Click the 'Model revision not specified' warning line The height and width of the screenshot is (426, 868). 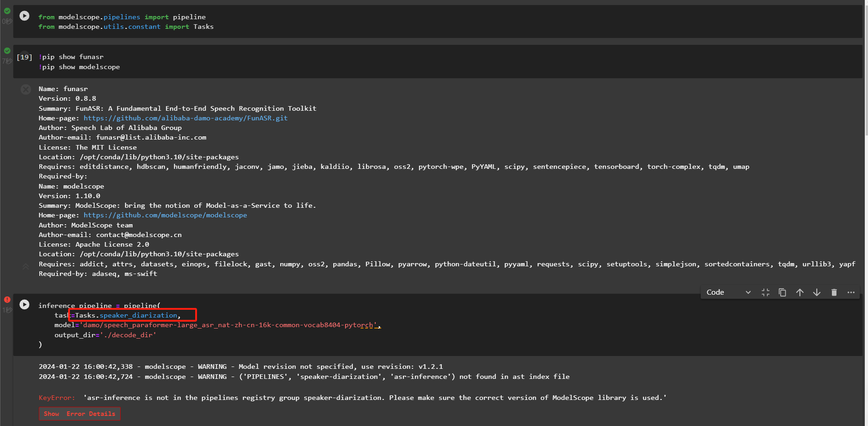pyautogui.click(x=241, y=367)
